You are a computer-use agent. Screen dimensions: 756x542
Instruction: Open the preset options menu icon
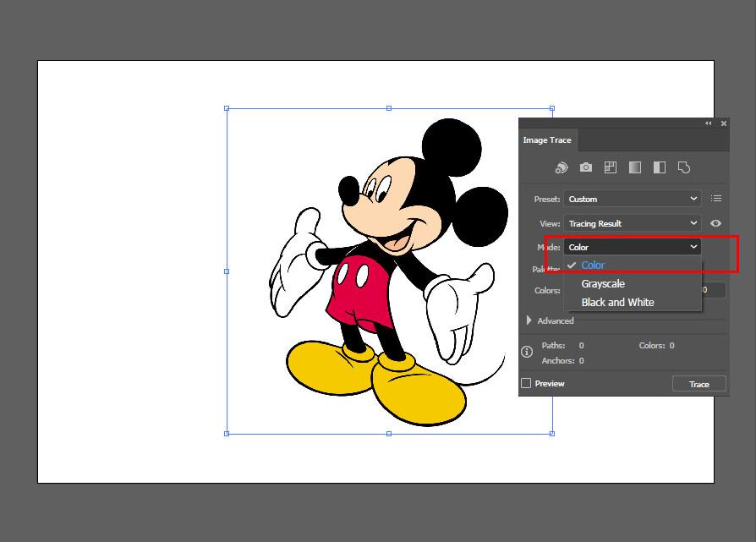pyautogui.click(x=716, y=198)
